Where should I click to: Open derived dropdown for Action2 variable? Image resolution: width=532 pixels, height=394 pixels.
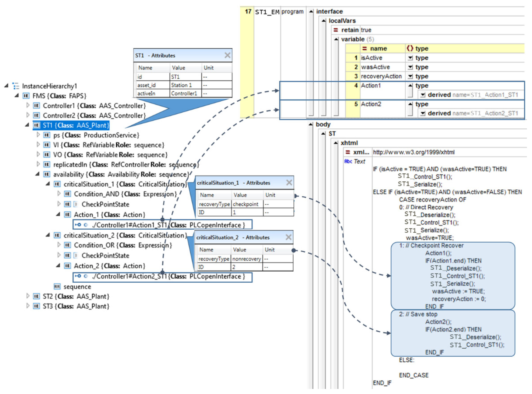423,114
